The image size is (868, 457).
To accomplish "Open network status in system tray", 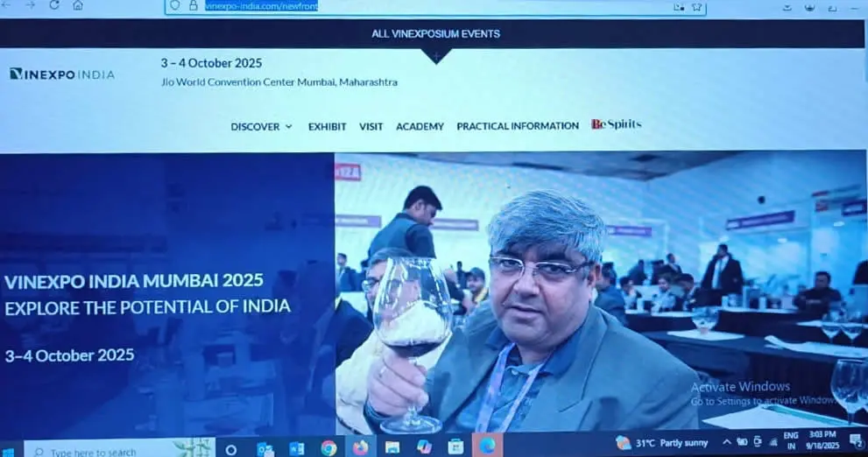I will click(773, 441).
